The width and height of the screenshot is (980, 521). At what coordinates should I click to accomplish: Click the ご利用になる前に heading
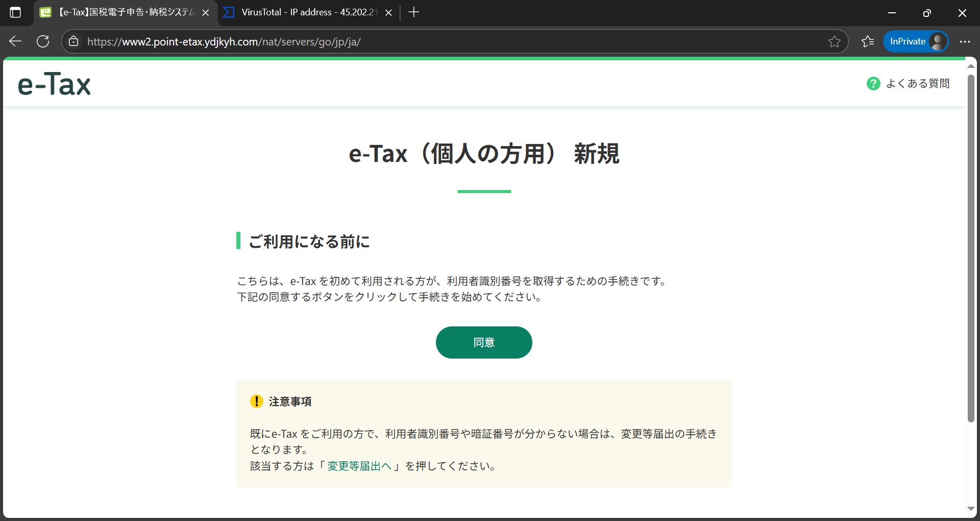309,241
